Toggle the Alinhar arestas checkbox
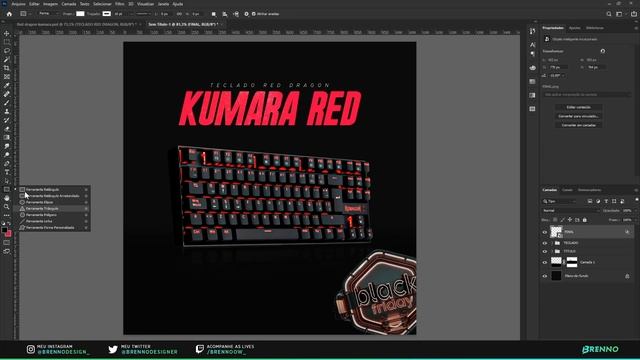This screenshot has width=640, height=360. coord(254,14)
